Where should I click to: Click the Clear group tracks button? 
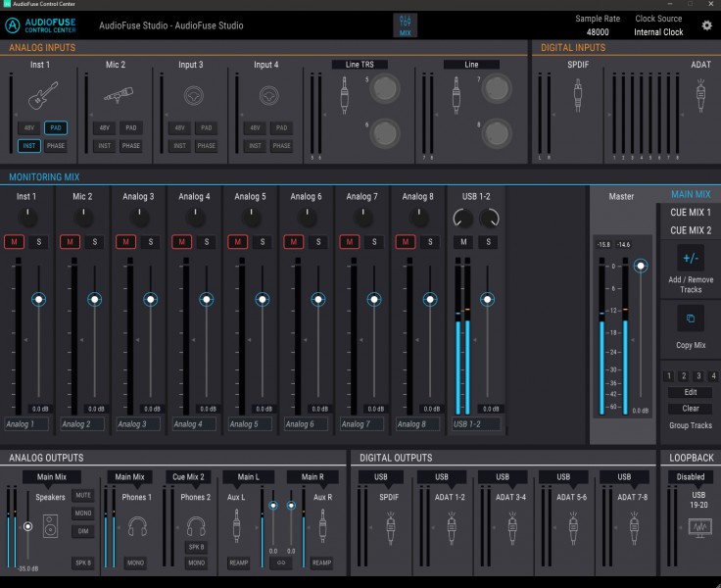tap(691, 409)
